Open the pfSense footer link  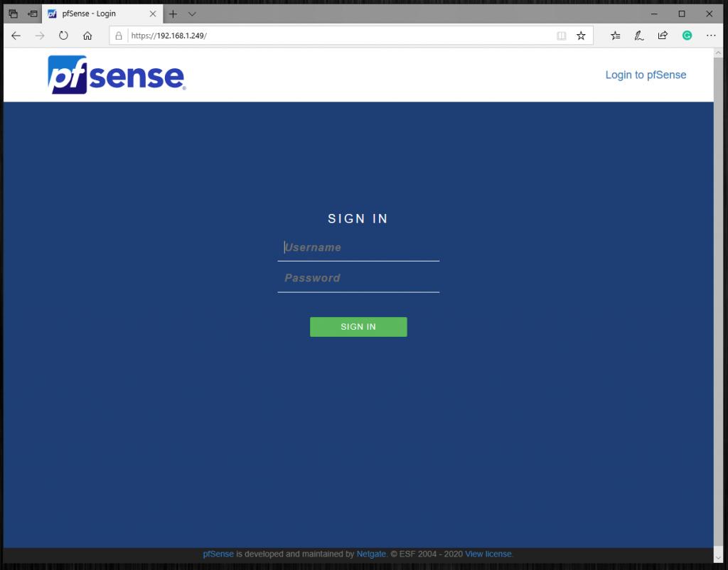pyautogui.click(x=218, y=554)
